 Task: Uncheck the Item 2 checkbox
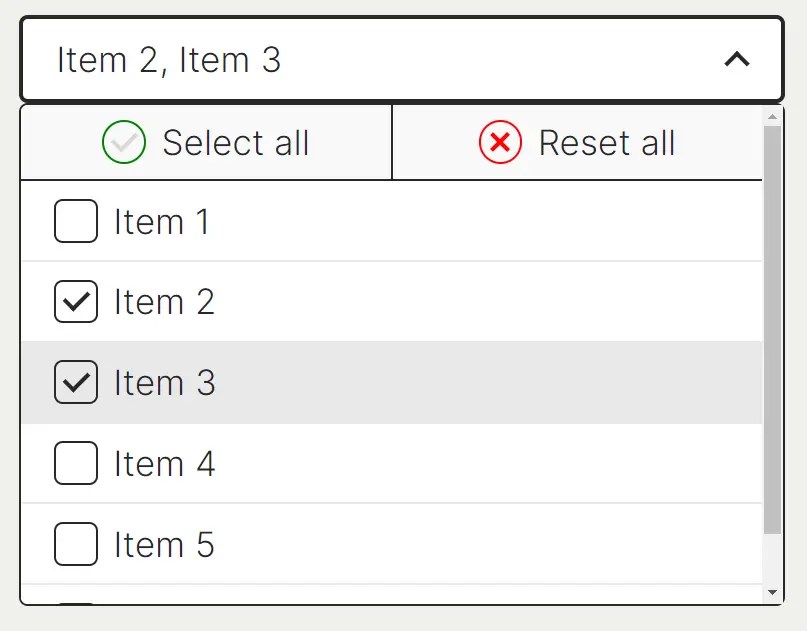pyautogui.click(x=76, y=302)
